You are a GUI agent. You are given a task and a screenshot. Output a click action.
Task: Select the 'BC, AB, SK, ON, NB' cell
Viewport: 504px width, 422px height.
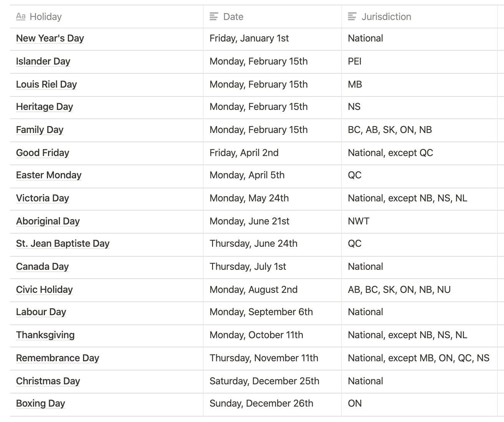(419, 130)
